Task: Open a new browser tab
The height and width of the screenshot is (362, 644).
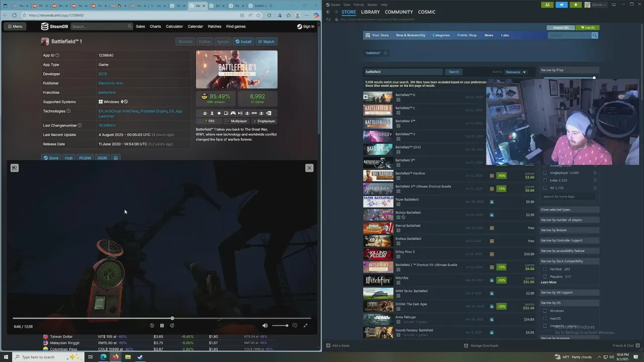Action: (x=271, y=6)
